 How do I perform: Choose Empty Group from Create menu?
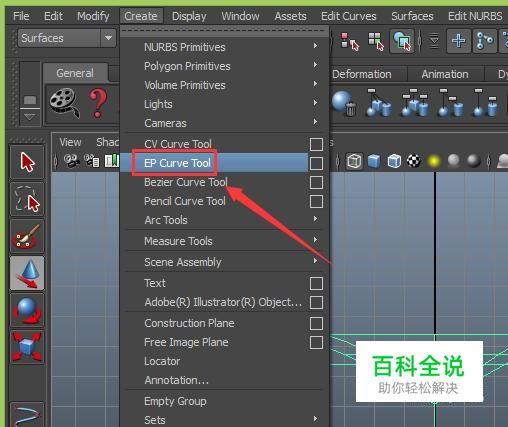pos(175,401)
